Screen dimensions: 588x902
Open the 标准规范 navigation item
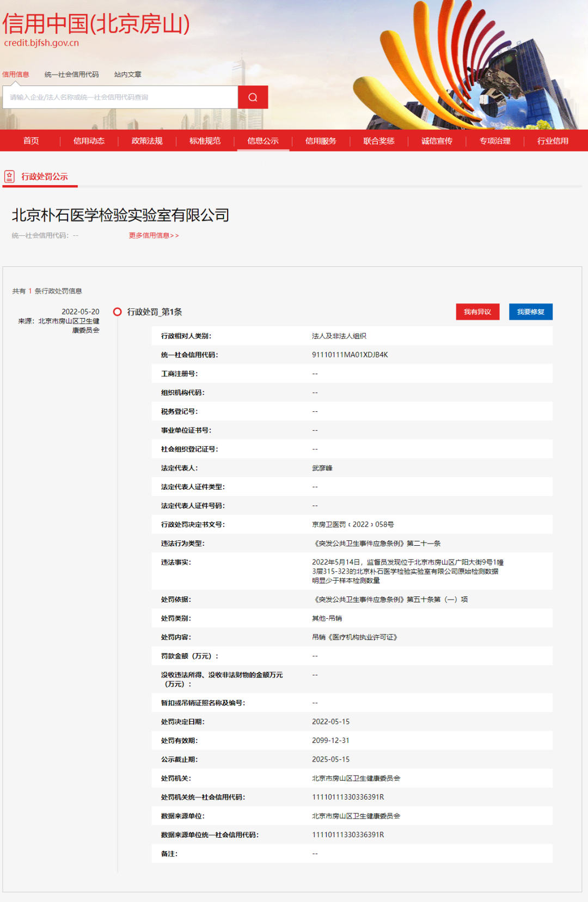[x=205, y=141]
